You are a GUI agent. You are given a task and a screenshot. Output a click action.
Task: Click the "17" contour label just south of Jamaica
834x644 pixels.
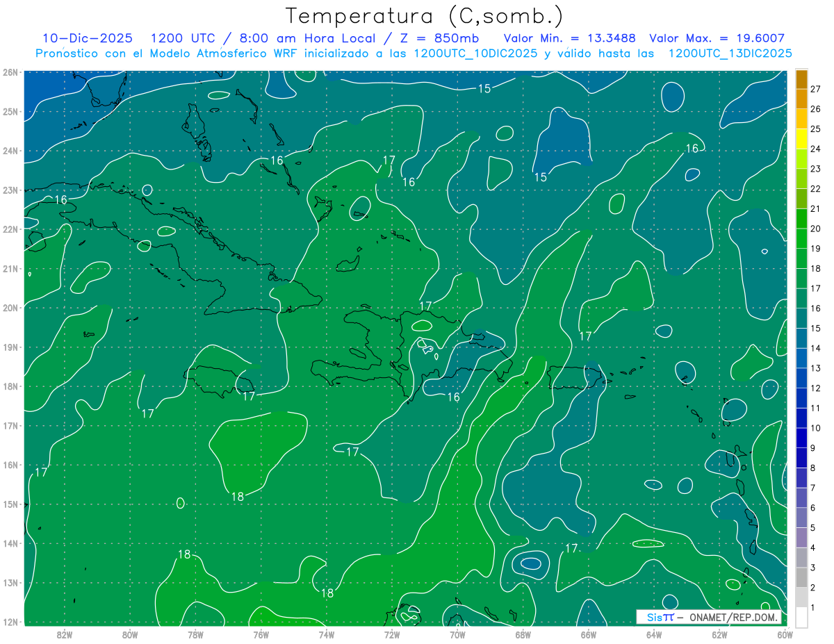coord(249,397)
